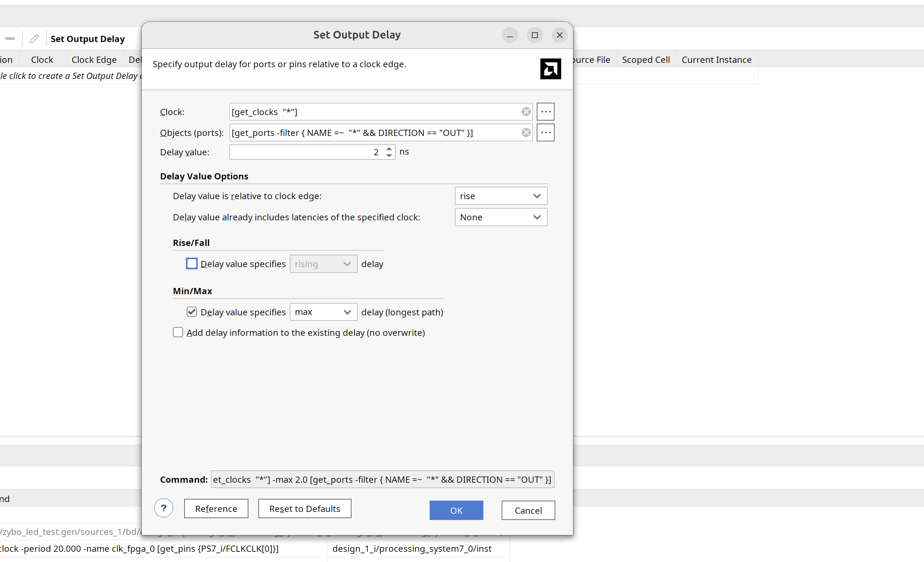Click the AMD logo icon
This screenshot has width=924, height=562.
pyautogui.click(x=551, y=69)
